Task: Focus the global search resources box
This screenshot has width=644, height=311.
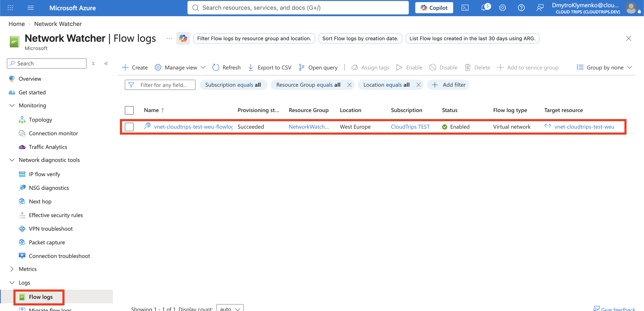Action: coord(298,8)
